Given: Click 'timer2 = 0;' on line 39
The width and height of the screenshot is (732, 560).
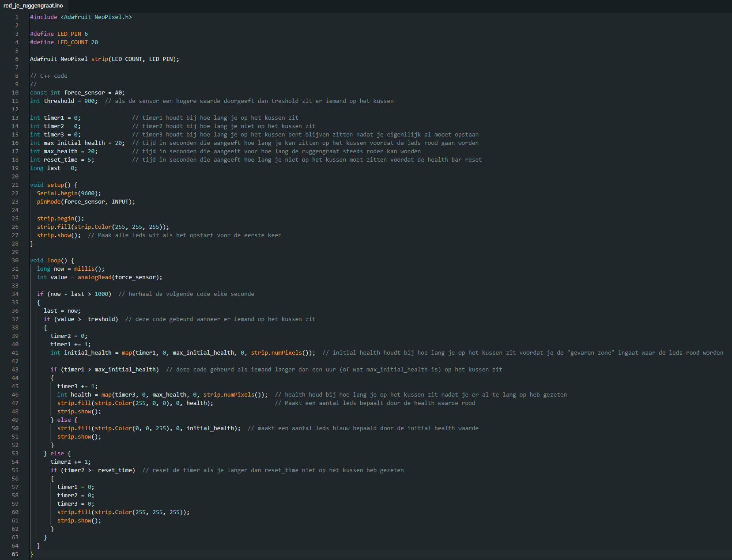Looking at the screenshot, I should point(69,336).
